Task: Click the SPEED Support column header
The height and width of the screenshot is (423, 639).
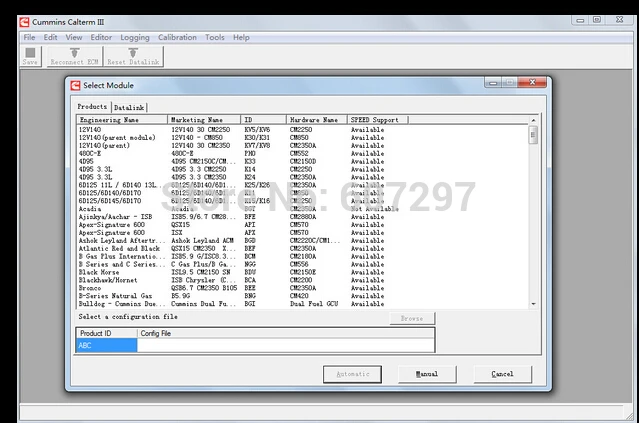Action: 377,120
